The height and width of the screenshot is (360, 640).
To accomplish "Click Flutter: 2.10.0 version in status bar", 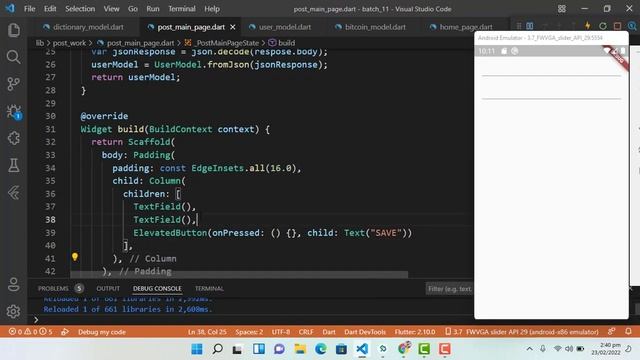I will [415, 332].
